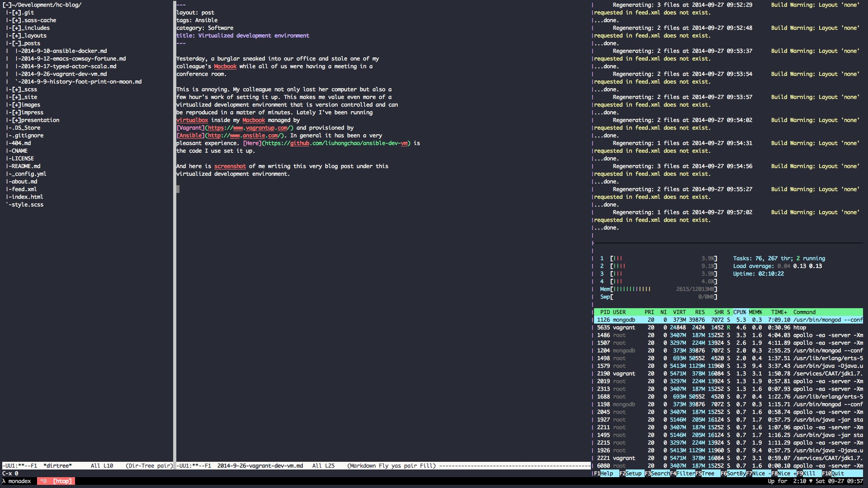The height and width of the screenshot is (488, 868).
Task: Sort htop by the PID column header
Action: click(x=605, y=312)
